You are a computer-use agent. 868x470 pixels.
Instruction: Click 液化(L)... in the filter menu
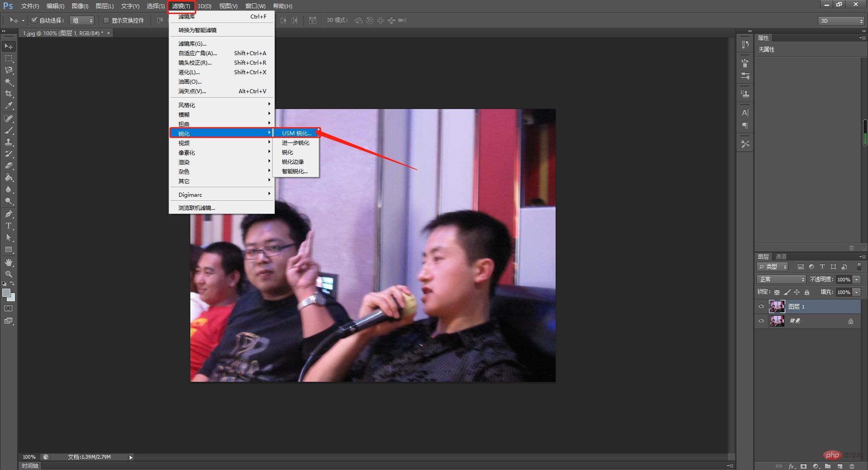coord(222,72)
